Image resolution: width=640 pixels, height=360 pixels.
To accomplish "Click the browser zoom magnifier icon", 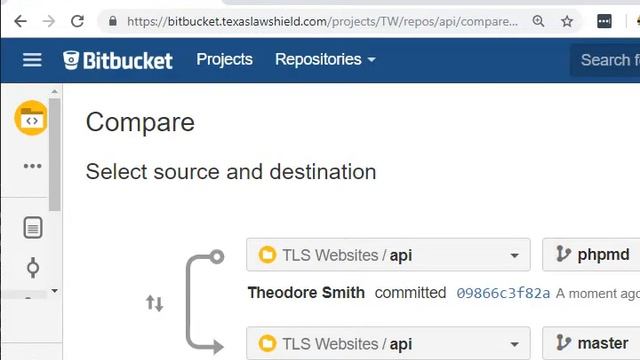I will (x=538, y=21).
